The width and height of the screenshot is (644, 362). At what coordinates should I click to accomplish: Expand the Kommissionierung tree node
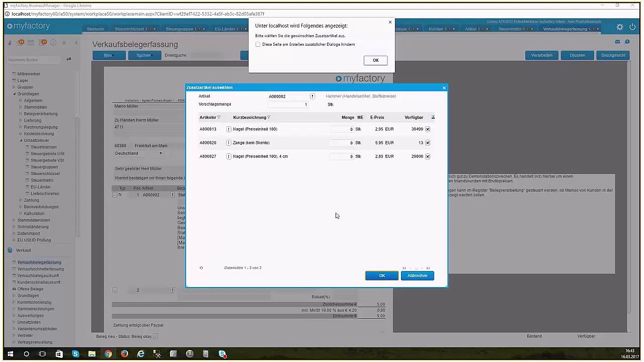[14, 302]
